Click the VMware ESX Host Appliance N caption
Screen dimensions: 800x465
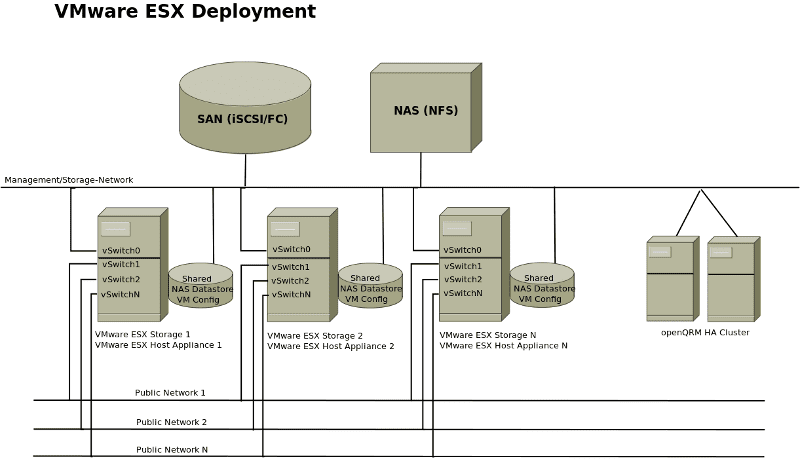[x=504, y=346]
